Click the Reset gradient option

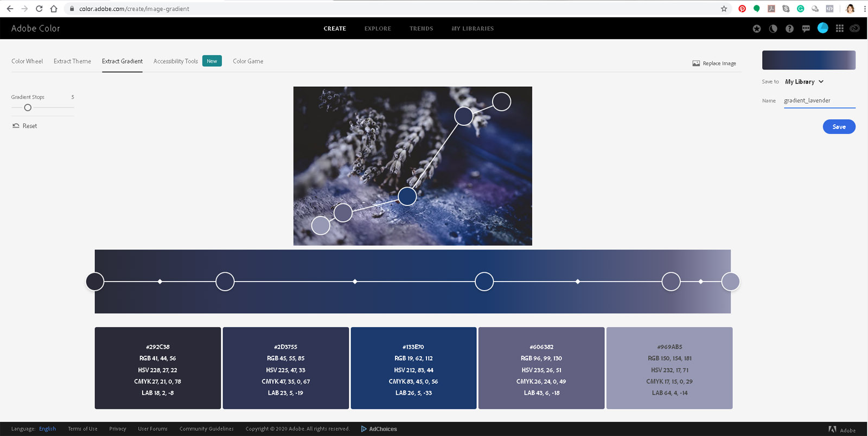pyautogui.click(x=25, y=126)
